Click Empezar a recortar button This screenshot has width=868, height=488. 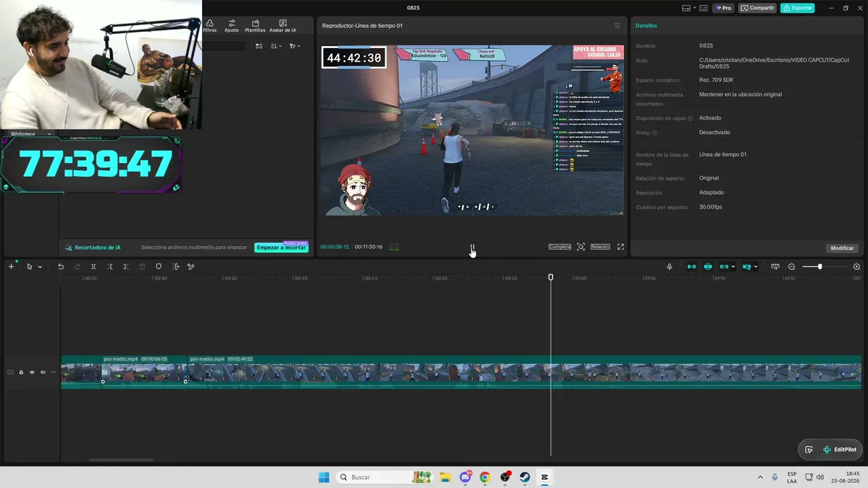pos(281,247)
